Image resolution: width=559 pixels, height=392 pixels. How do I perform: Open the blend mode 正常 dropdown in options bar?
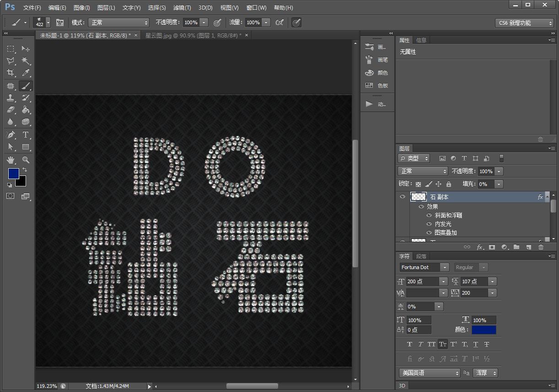coord(119,22)
